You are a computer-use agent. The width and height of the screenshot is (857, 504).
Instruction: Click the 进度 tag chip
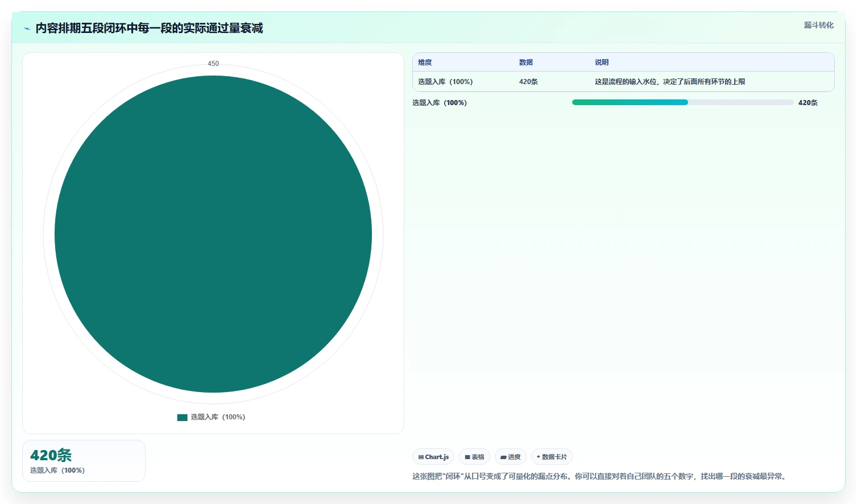[511, 457]
